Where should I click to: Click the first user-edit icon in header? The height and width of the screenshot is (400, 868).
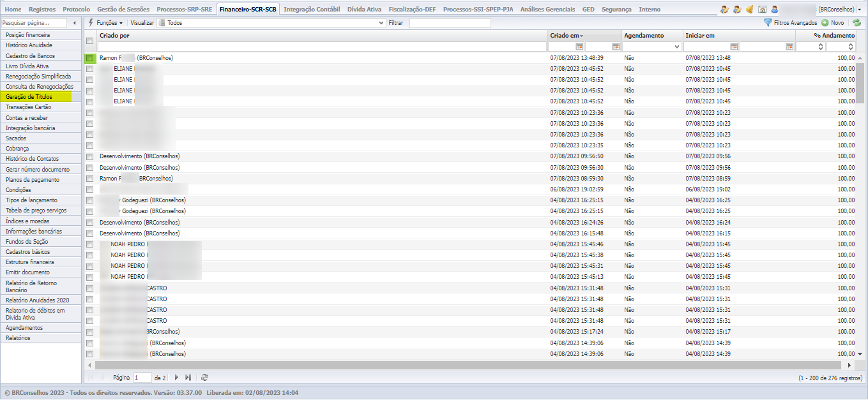(x=724, y=10)
